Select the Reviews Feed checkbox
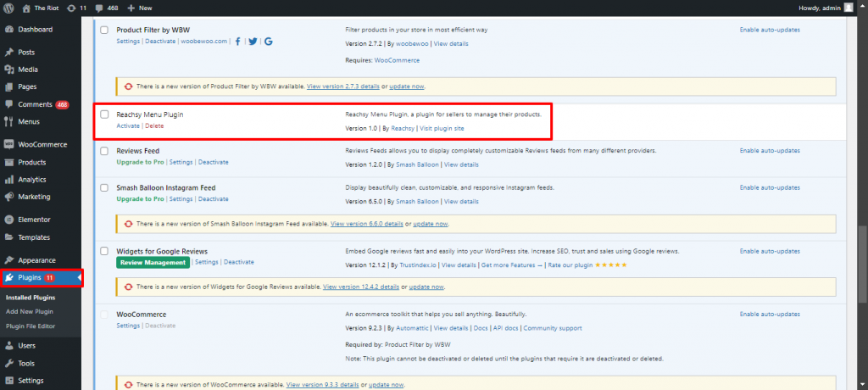 click(x=104, y=151)
